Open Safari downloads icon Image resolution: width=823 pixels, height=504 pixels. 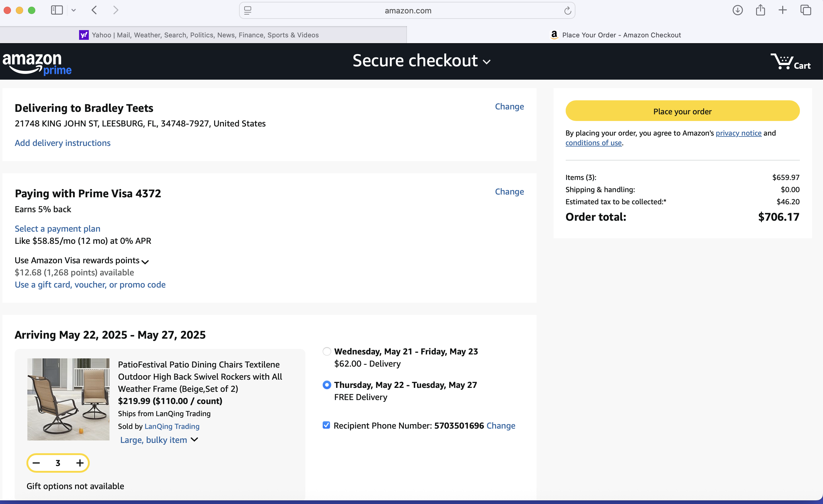737,10
